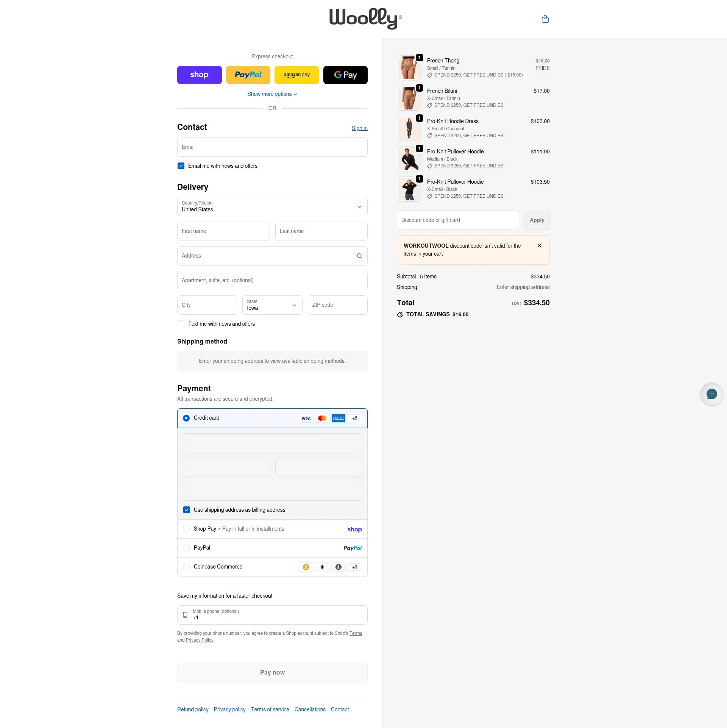Viewport: 727px width, 728px height.
Task: Check out with Shop Pay express button
Action: [x=199, y=75]
